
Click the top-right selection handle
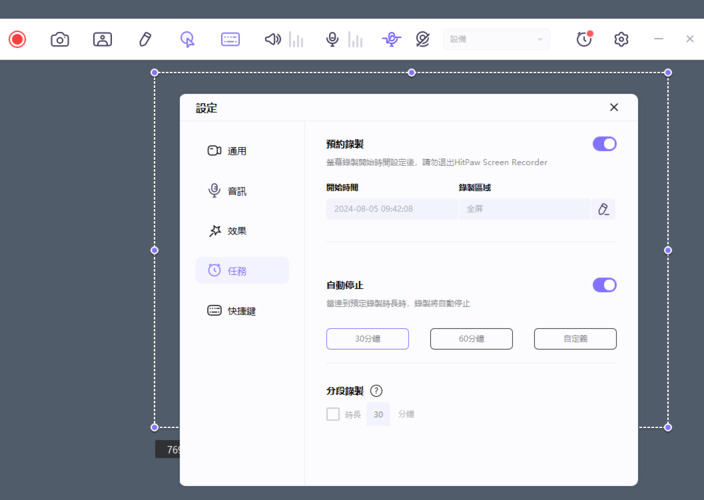(668, 72)
